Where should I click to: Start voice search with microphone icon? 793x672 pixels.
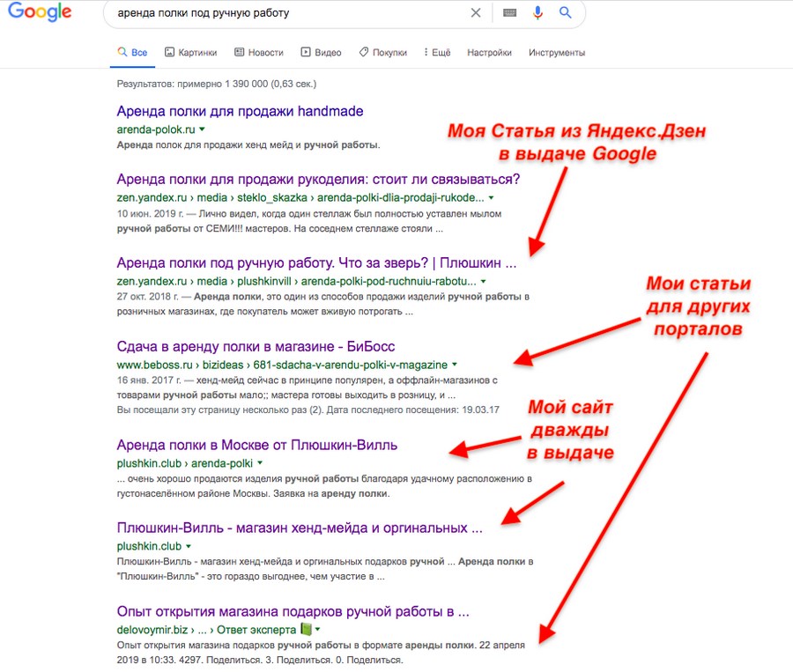tap(537, 13)
